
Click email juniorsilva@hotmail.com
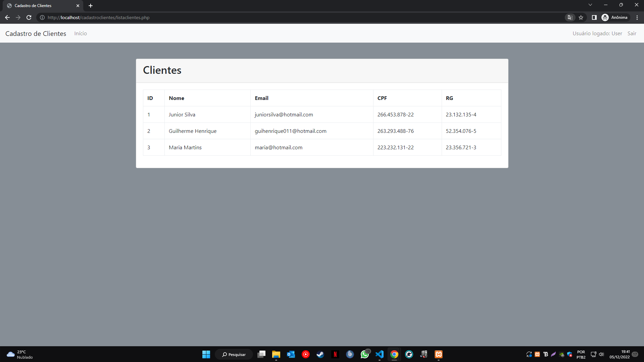284,115
